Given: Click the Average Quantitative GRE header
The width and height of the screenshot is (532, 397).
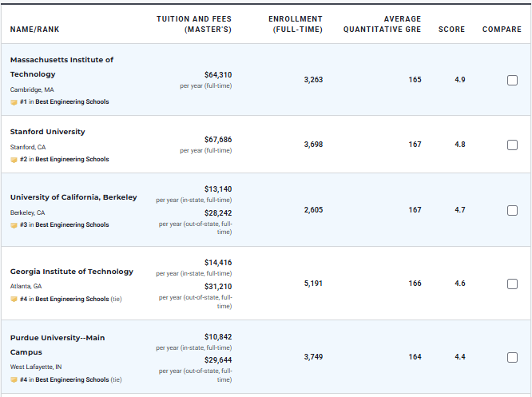Looking at the screenshot, I should [x=382, y=24].
